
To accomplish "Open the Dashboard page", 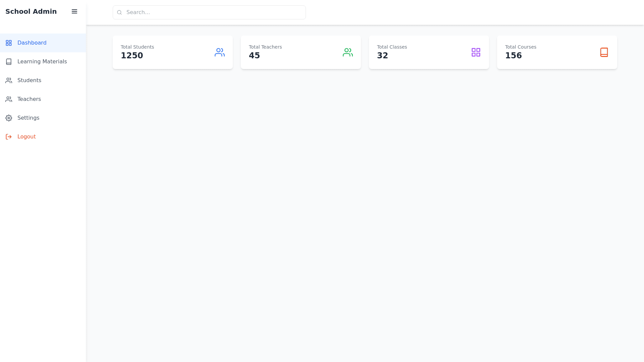I will [x=32, y=43].
